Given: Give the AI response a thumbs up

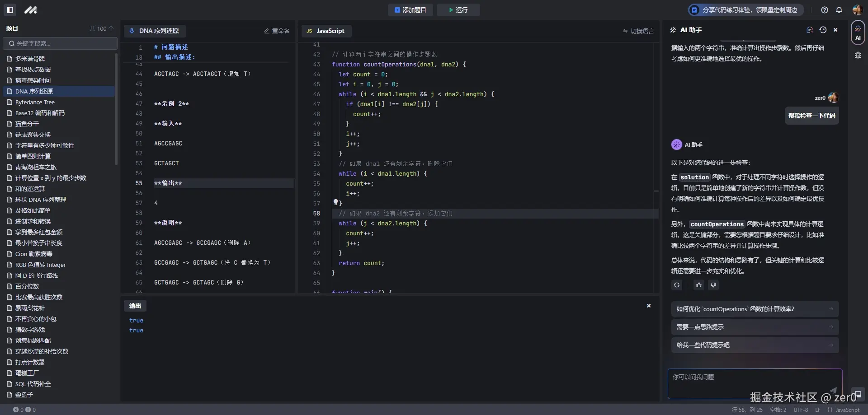Looking at the screenshot, I should pyautogui.click(x=699, y=285).
